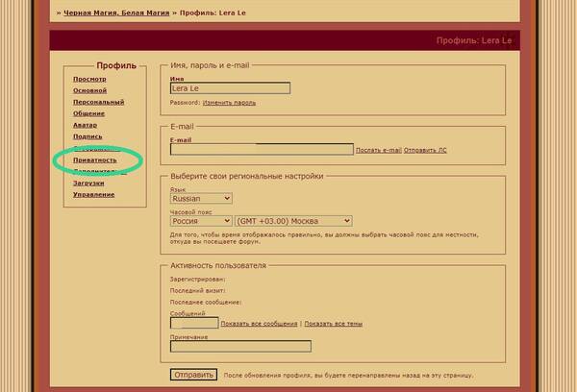
Task: Open the Персональный settings link
Action: tap(98, 102)
